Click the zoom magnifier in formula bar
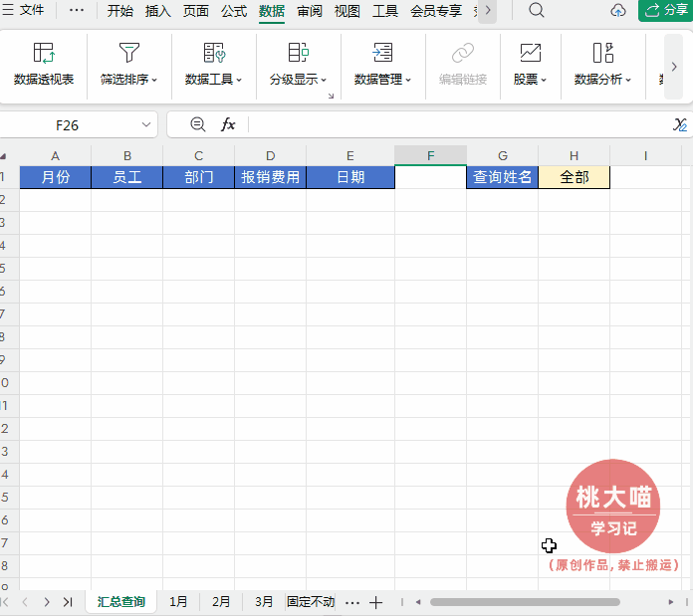 tap(197, 125)
